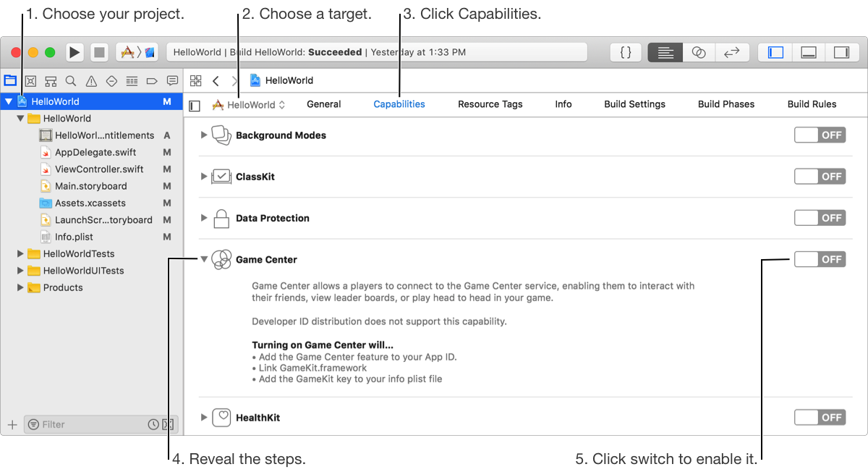868x472 pixels.
Task: Select AppDelegate.swift in the navigator
Action: (95, 152)
